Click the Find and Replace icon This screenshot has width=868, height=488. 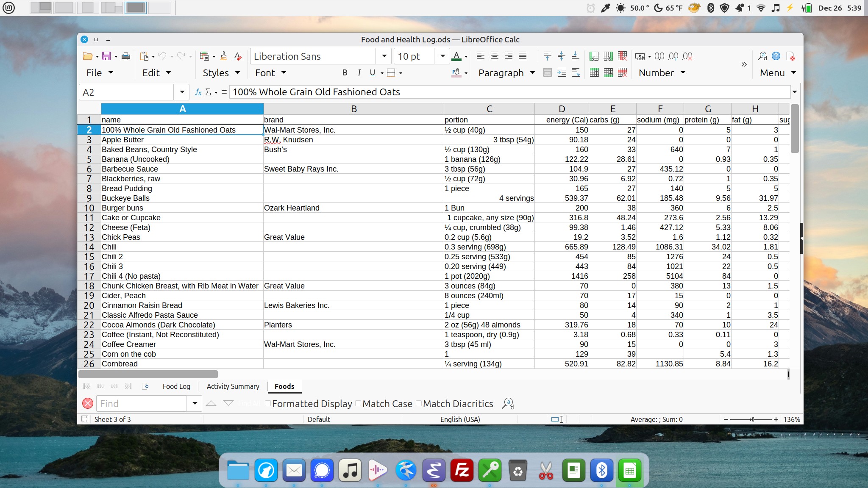[507, 404]
